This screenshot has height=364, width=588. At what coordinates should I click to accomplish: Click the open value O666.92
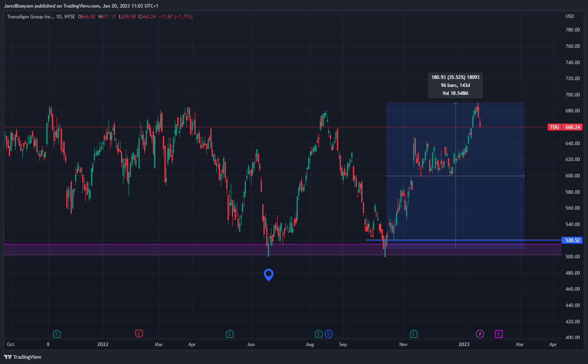tap(87, 17)
